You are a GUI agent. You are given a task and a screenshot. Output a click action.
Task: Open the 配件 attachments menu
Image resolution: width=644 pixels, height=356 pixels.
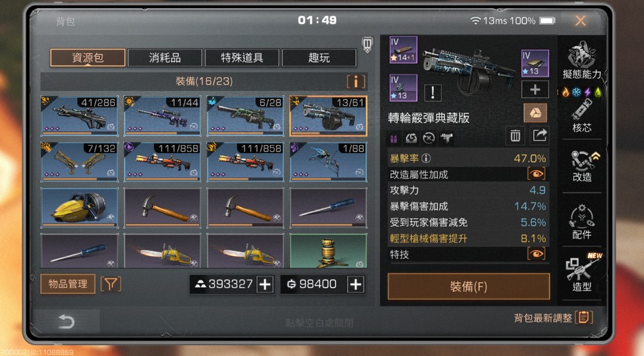click(581, 222)
